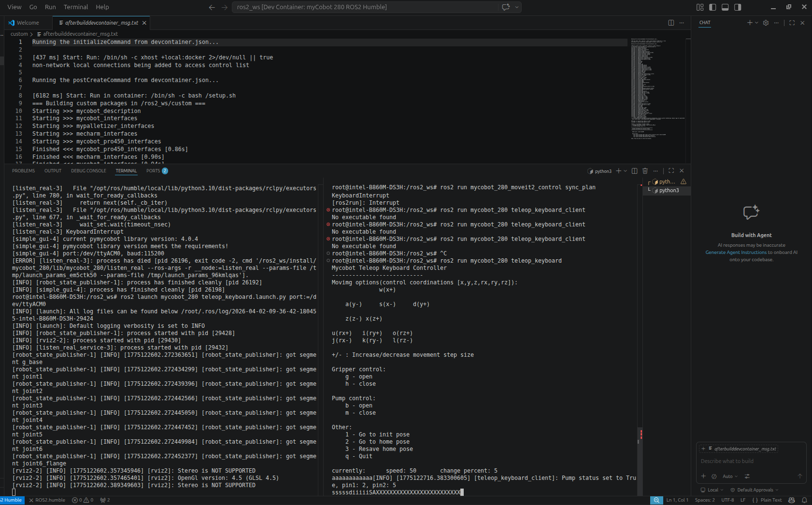Switch to the PROBLEMS panel tab
812x505 pixels.
[24, 171]
